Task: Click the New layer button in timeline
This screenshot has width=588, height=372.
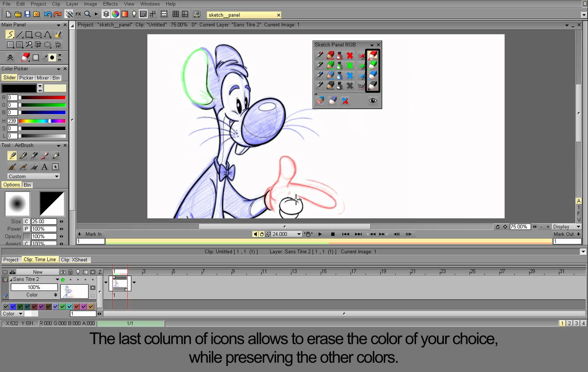Action: (x=37, y=272)
